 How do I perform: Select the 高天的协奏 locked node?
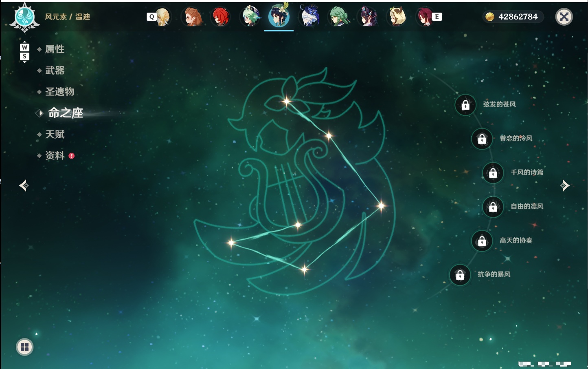pos(482,241)
